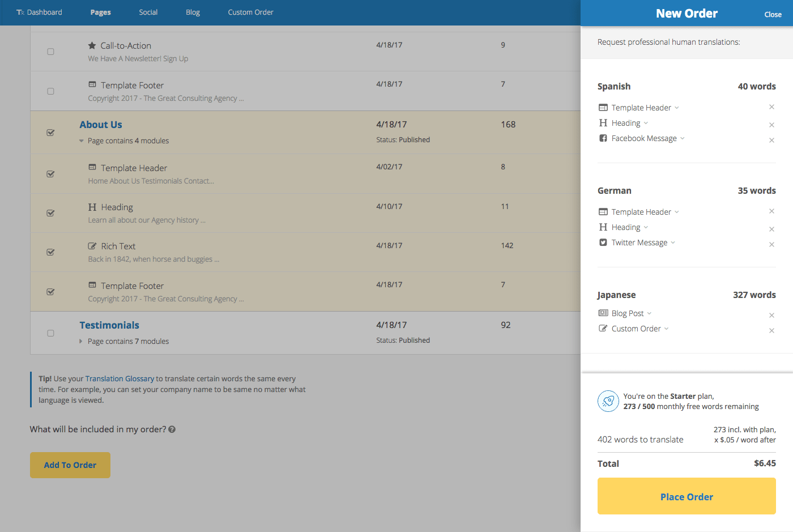Image resolution: width=793 pixels, height=532 pixels.
Task: Click the Add To Order button
Action: coord(70,465)
